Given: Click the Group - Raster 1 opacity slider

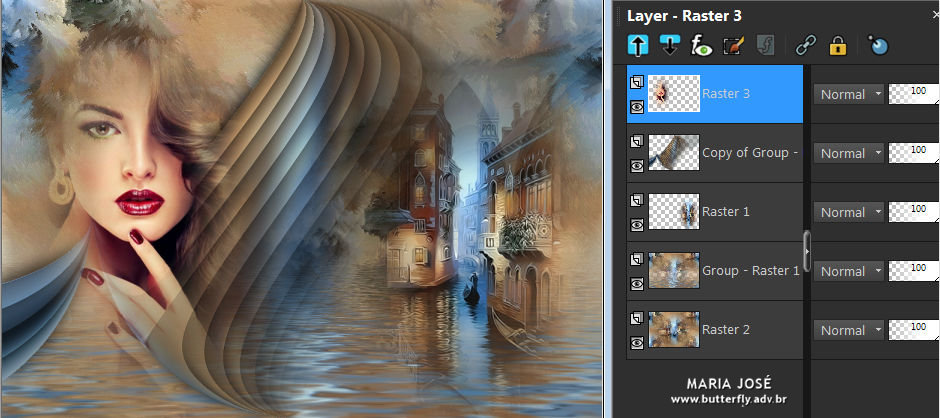Looking at the screenshot, I should [914, 271].
